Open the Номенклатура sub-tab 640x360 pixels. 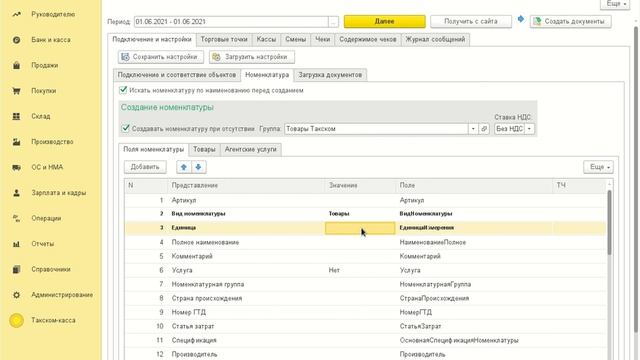(x=267, y=75)
